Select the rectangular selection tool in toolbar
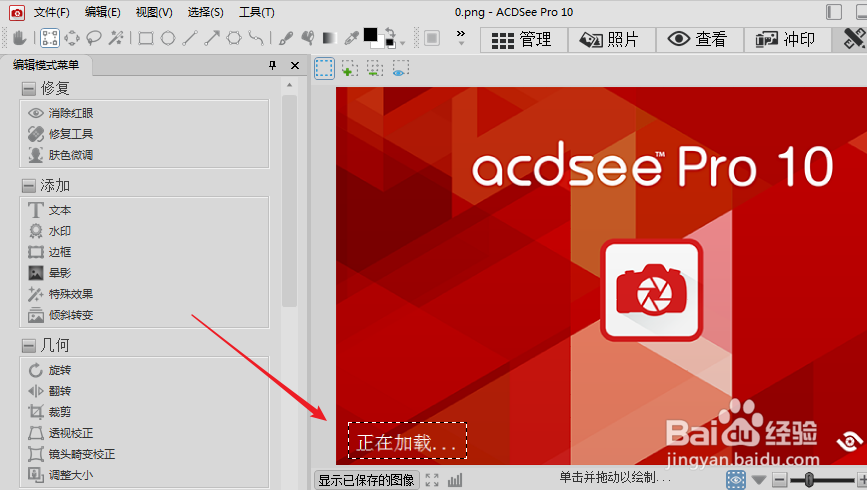This screenshot has width=867, height=490. tap(50, 38)
